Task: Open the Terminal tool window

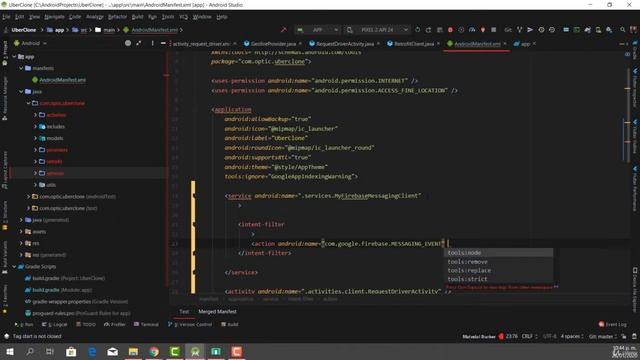Action: 146,324
